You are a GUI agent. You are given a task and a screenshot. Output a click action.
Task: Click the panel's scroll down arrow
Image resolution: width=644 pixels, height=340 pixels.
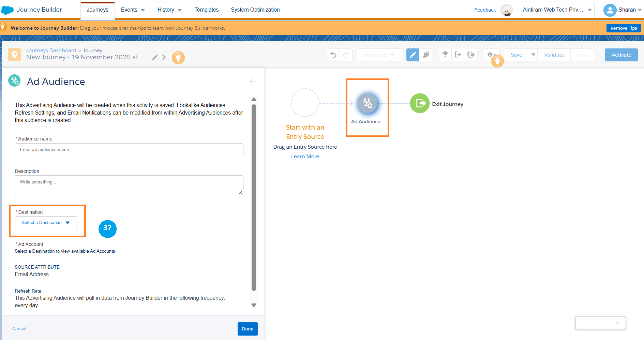coord(254,305)
